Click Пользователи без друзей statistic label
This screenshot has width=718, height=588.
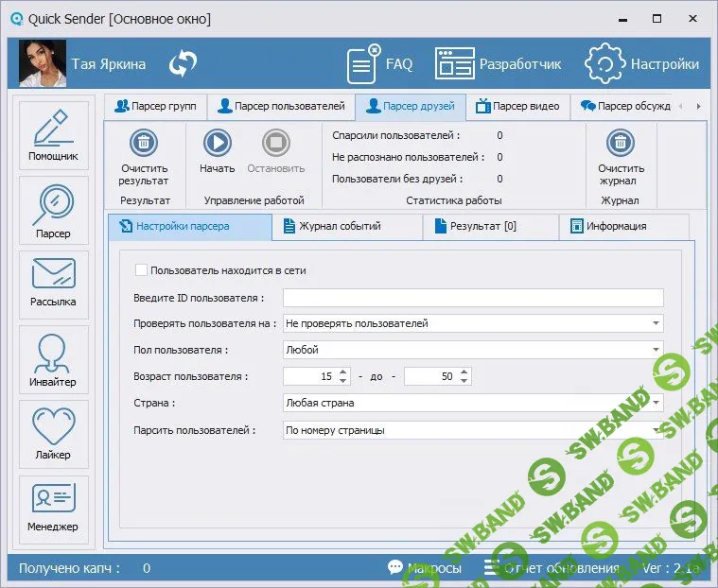(397, 179)
